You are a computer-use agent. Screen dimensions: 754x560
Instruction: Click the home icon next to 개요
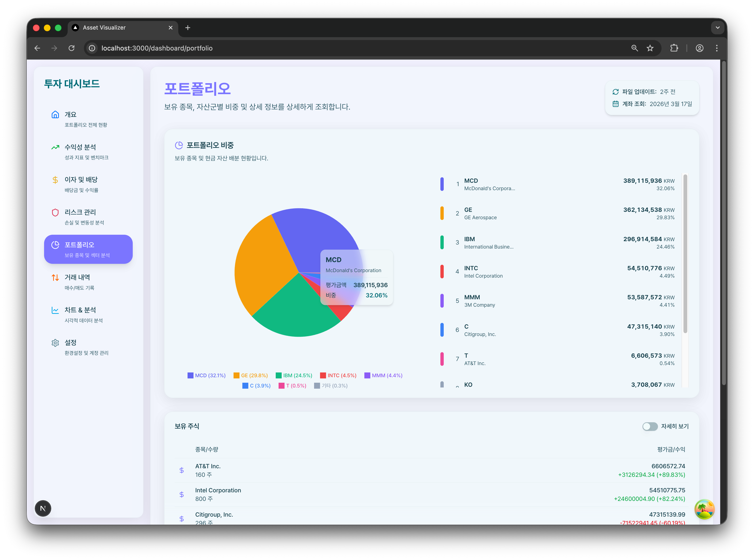(x=55, y=115)
